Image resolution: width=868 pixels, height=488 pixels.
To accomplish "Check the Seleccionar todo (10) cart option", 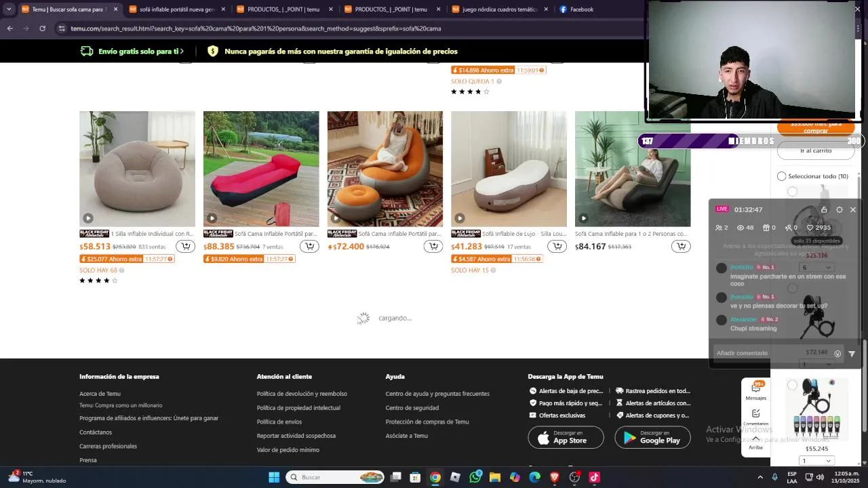I will pyautogui.click(x=781, y=176).
